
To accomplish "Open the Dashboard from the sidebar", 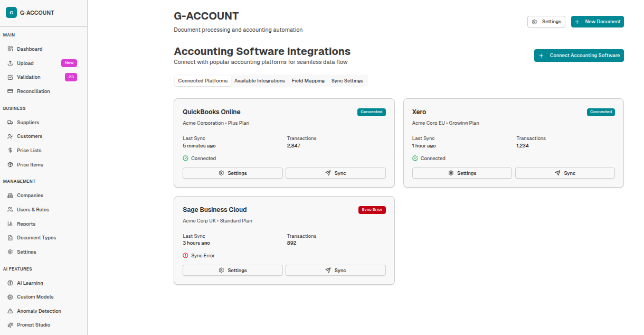I will tap(30, 49).
